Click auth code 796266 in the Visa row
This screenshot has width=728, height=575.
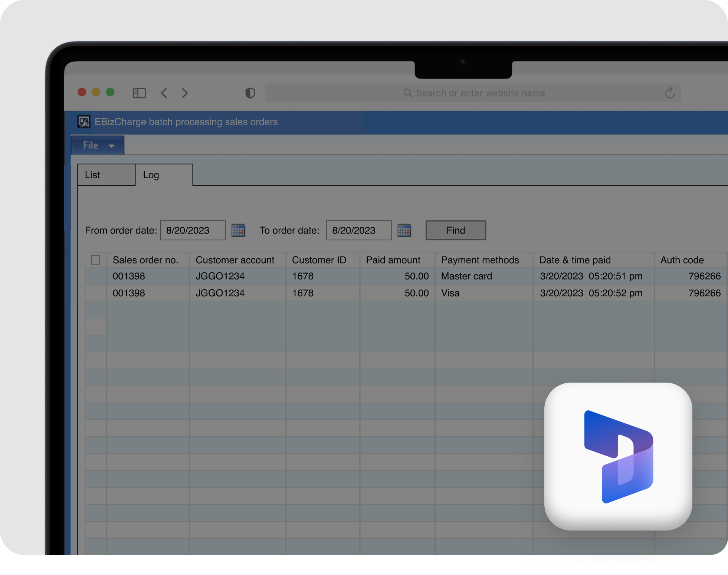point(690,293)
